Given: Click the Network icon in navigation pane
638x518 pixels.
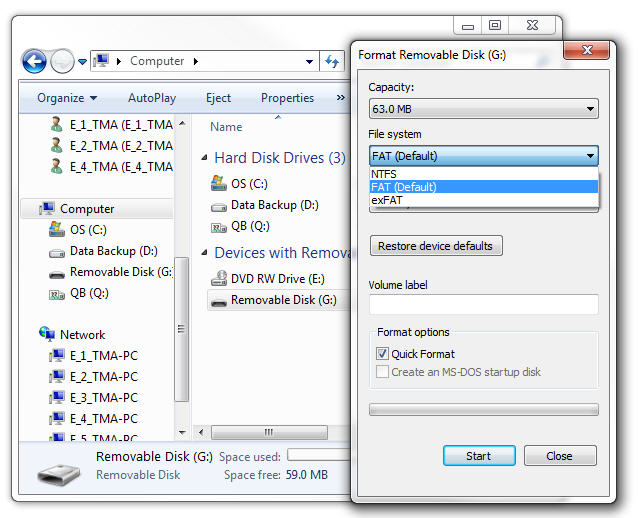Looking at the screenshot, I should coord(47,334).
